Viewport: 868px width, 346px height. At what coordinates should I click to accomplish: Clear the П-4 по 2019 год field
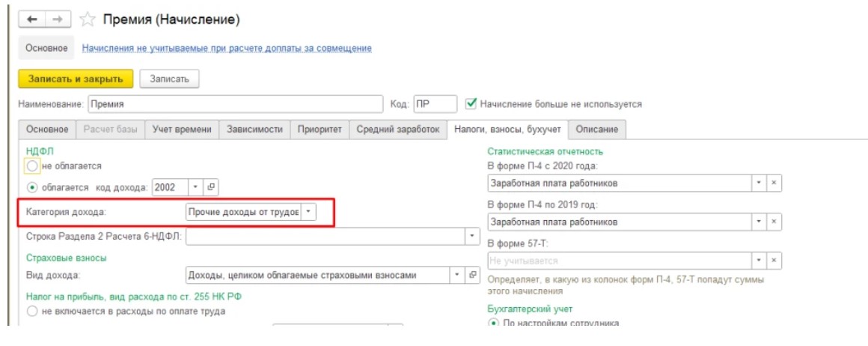click(x=774, y=222)
